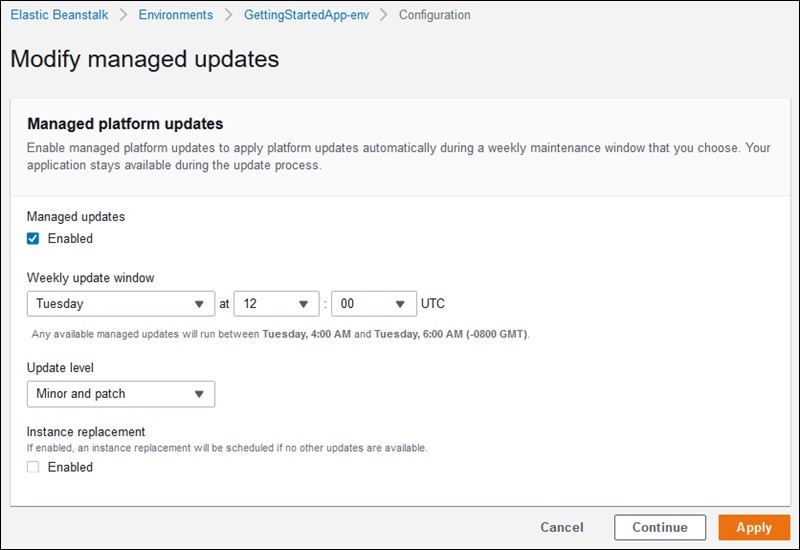The height and width of the screenshot is (550, 800).
Task: Disable the Managed updates Enabled checkbox
Action: (33, 239)
